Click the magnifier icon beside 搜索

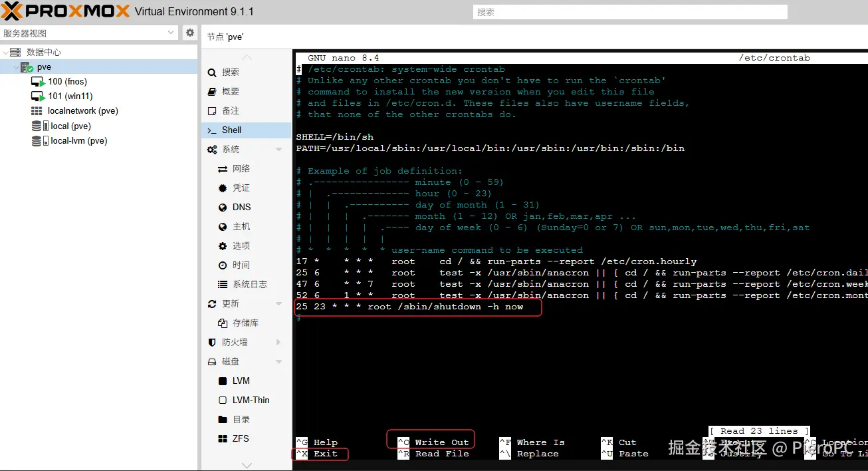tap(212, 73)
